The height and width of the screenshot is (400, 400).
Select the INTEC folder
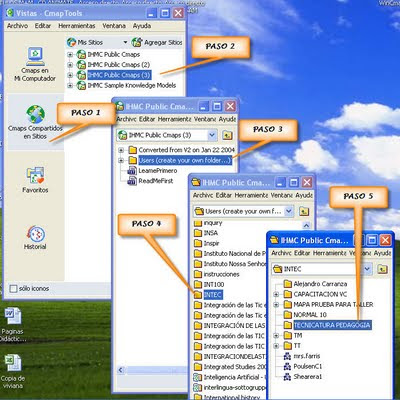[212, 295]
